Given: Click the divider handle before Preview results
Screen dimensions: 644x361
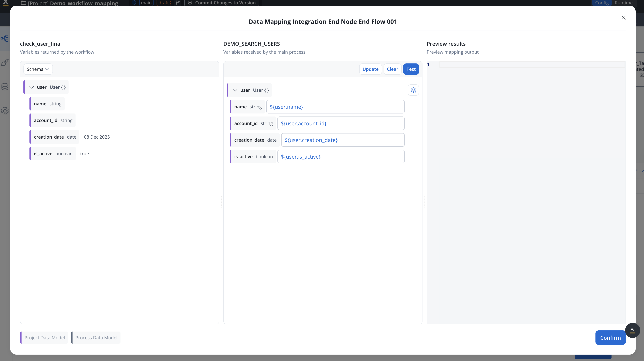Looking at the screenshot, I should point(424,202).
